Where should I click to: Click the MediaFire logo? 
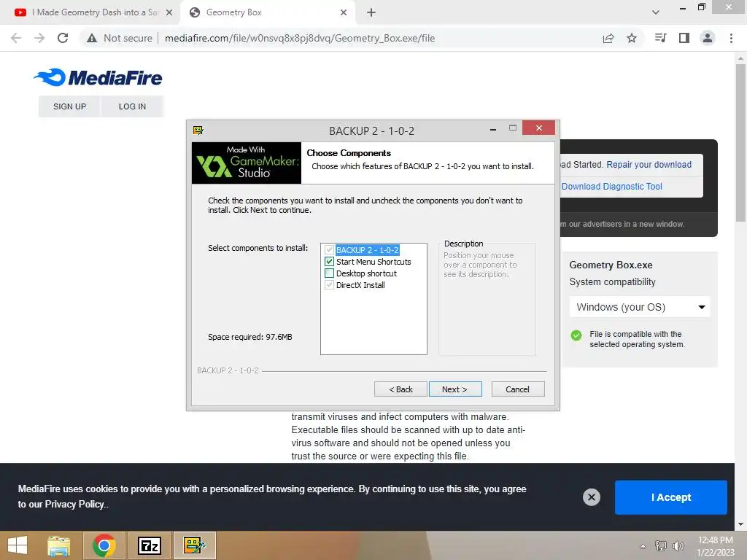98,77
